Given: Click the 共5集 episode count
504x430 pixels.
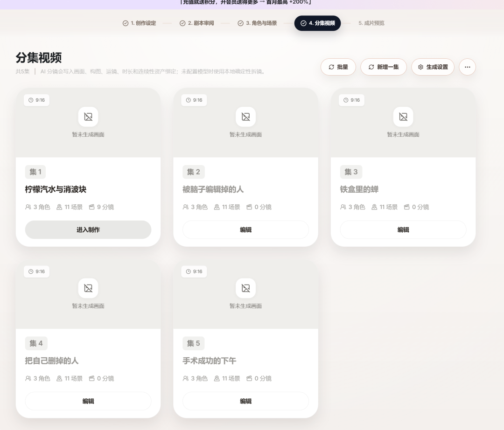Looking at the screenshot, I should click(x=22, y=72).
